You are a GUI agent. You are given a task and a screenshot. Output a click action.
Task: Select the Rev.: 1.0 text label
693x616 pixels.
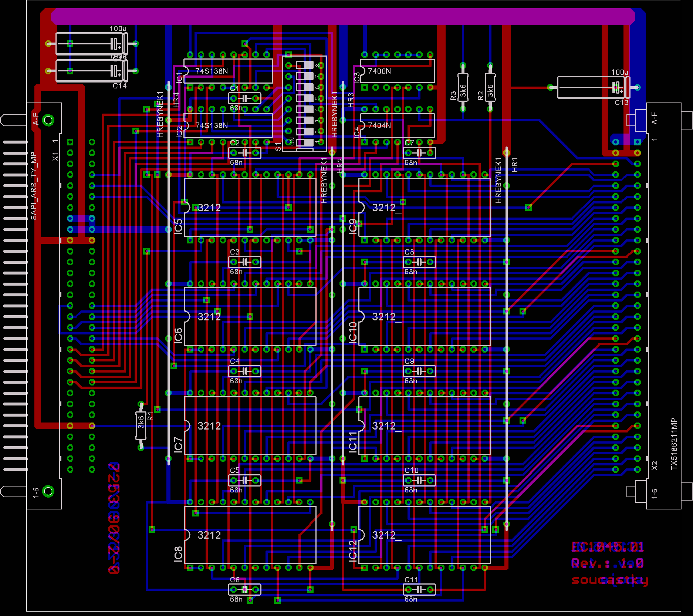tap(607, 563)
